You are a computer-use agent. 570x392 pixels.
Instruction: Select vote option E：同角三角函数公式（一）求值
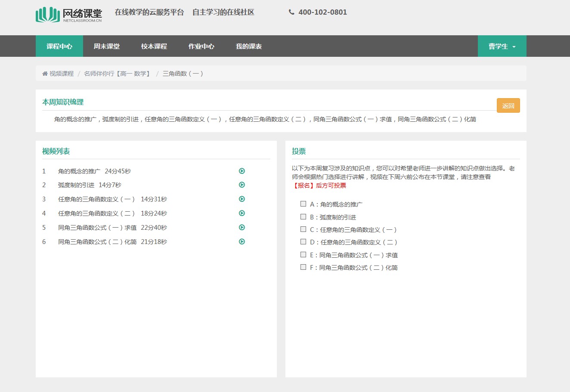(x=304, y=255)
